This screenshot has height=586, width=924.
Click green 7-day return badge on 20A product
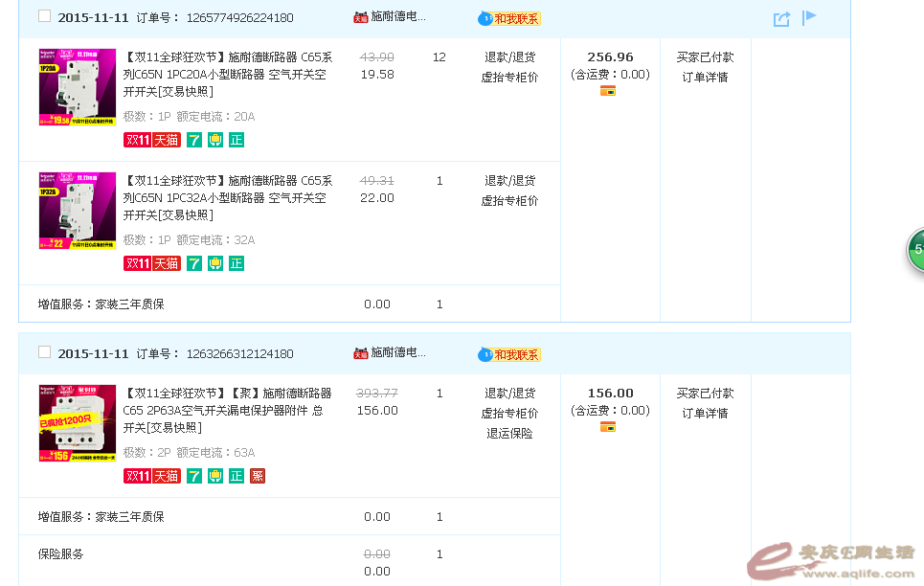coord(194,140)
